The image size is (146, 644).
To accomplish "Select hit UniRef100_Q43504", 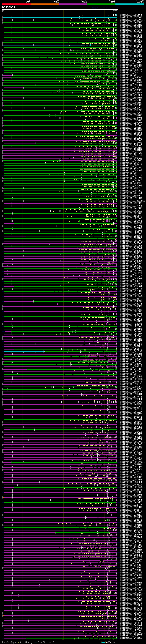I will [x=131, y=278].
